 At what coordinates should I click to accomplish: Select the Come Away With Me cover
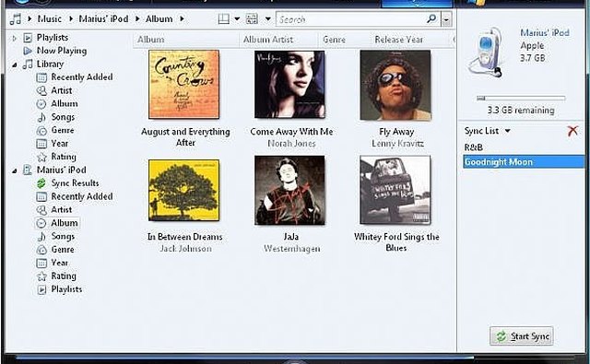coord(289,85)
